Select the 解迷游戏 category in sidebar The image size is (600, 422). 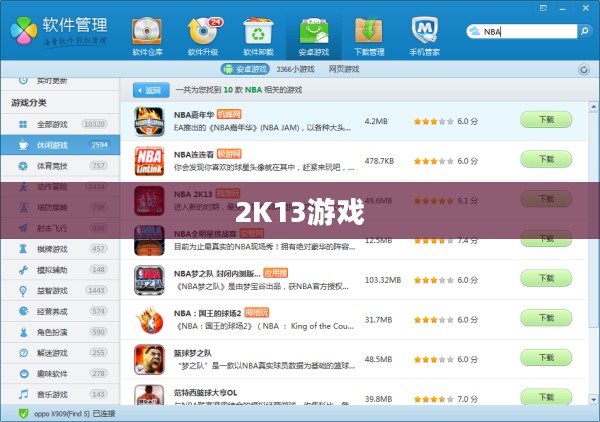point(60,353)
